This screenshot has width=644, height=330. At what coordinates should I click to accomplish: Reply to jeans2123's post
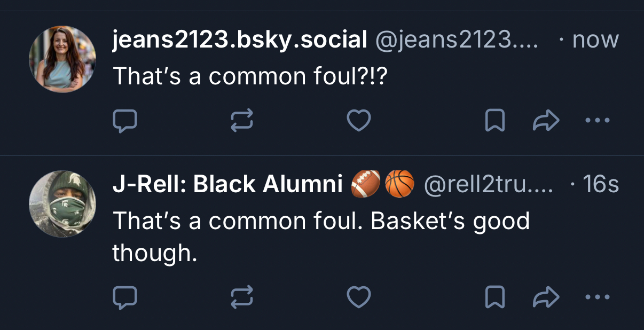coord(125,121)
